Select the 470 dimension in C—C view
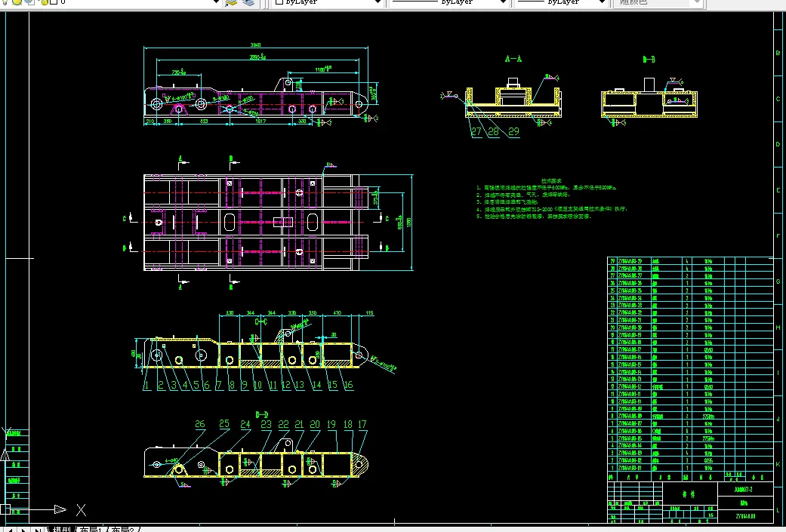This screenshot has width=786, height=532. pyautogui.click(x=338, y=313)
